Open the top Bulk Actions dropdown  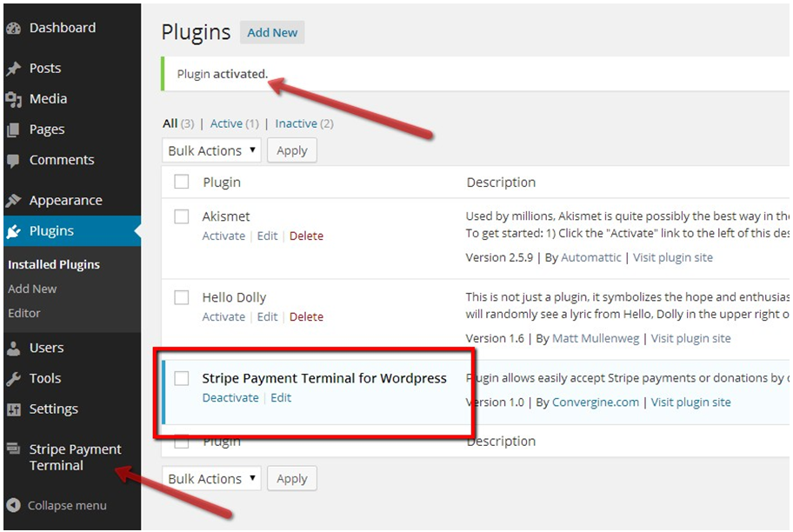(x=211, y=150)
